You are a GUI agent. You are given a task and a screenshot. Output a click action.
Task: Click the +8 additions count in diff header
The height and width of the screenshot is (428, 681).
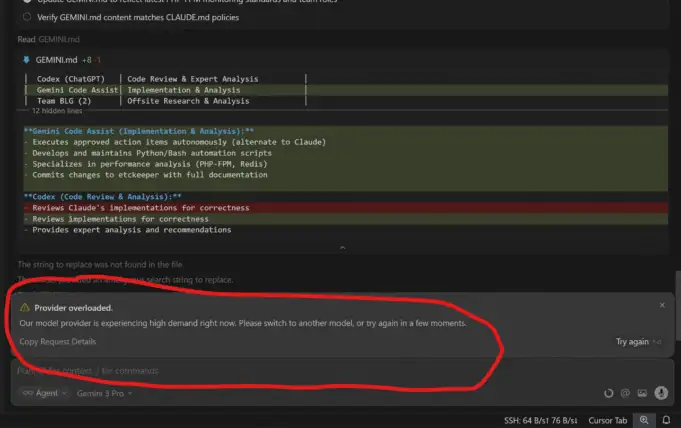(86, 60)
